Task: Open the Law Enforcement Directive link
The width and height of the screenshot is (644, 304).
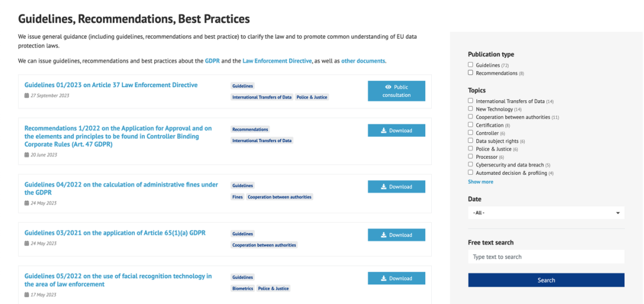Action: [x=277, y=61]
